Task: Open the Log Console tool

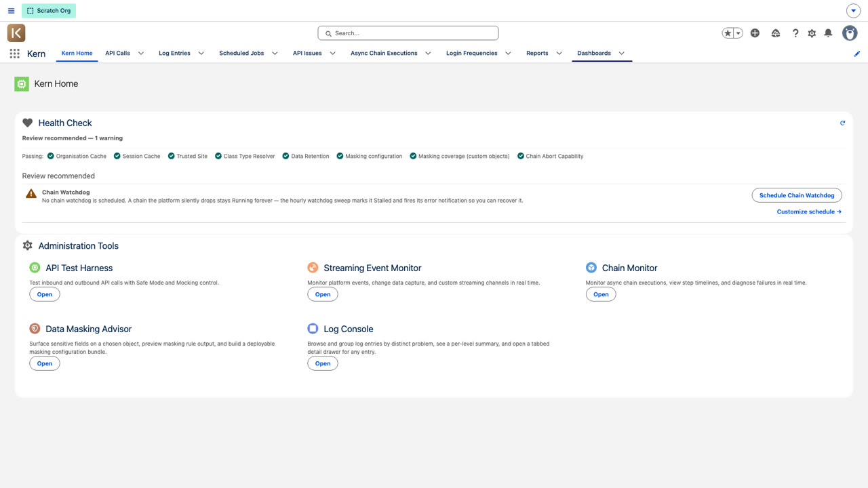Action: pyautogui.click(x=323, y=363)
